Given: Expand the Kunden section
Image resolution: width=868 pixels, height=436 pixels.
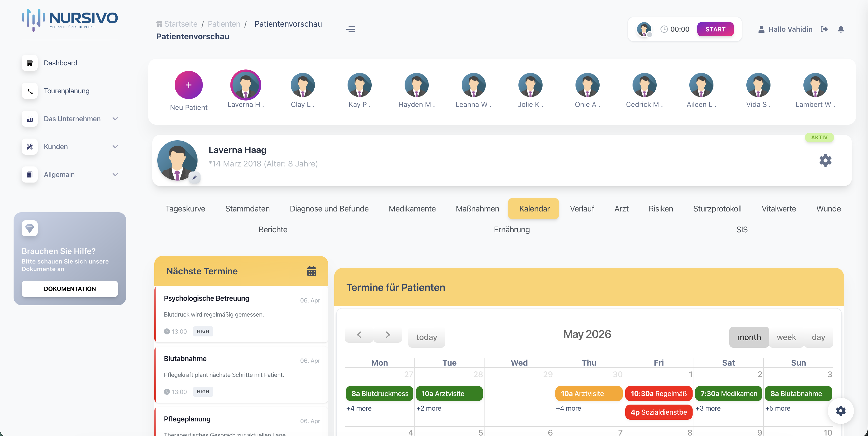Looking at the screenshot, I should click(115, 147).
